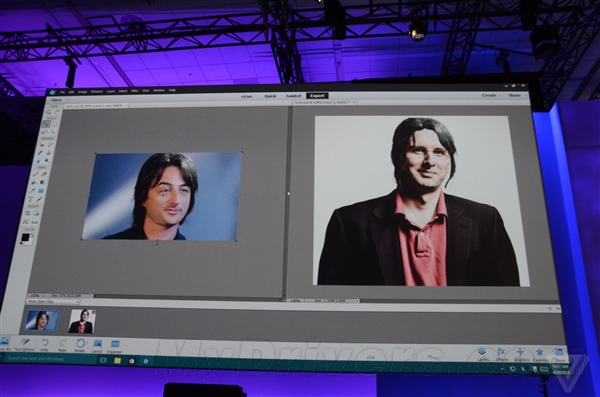
Task: Open the Layers panel
Action: [x=482, y=354]
